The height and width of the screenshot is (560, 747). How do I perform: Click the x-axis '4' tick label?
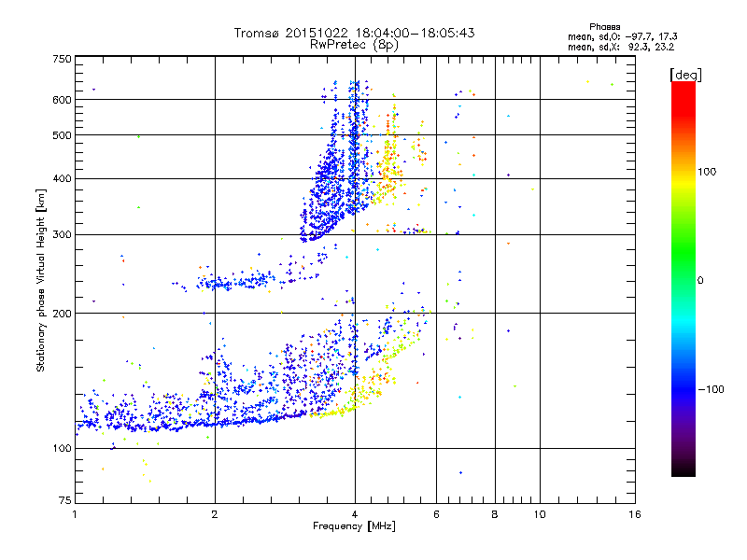355,514
